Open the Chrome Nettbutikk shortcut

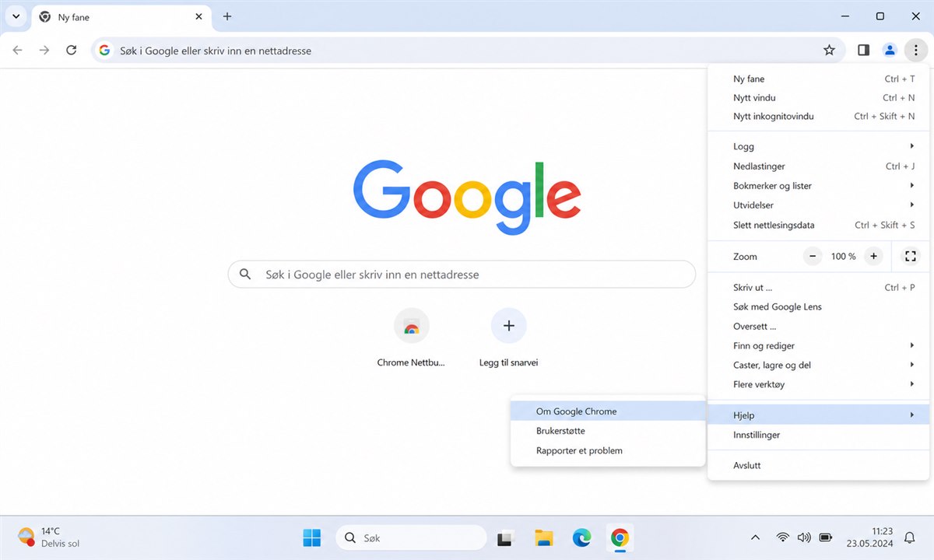pyautogui.click(x=411, y=338)
